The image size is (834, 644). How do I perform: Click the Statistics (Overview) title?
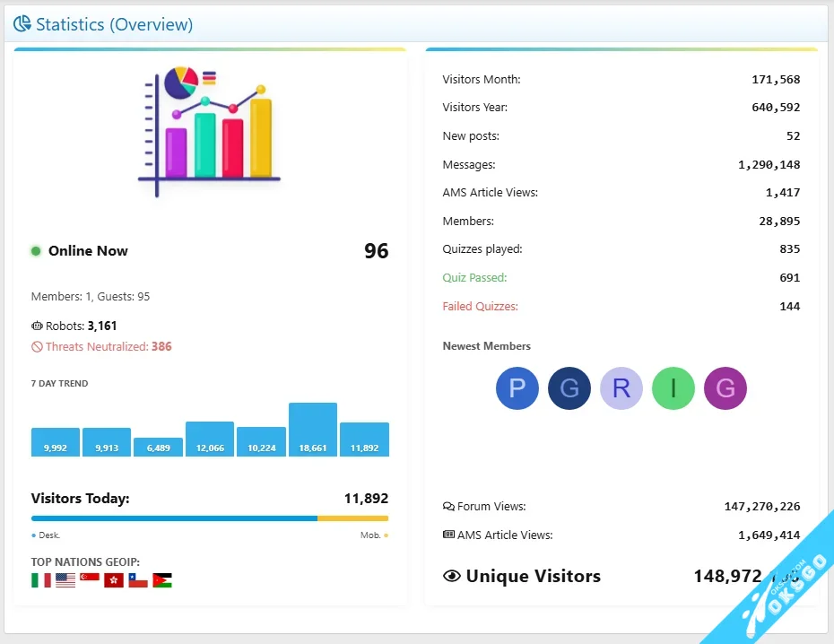(114, 24)
